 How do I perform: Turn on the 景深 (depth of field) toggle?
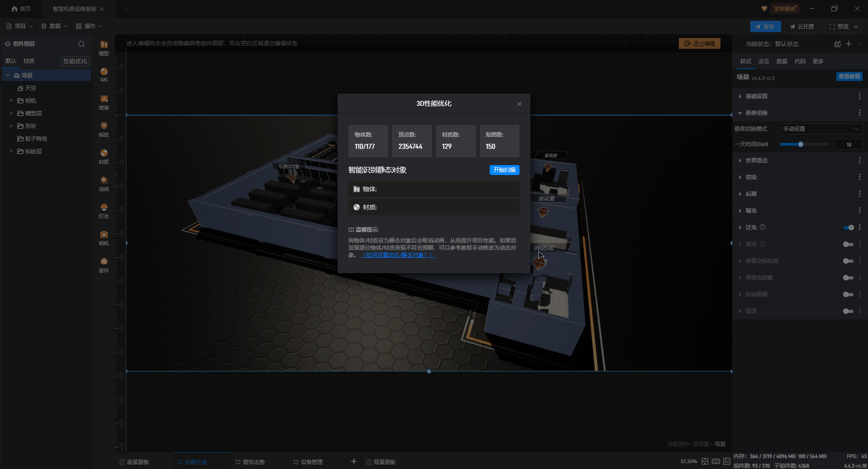click(848, 311)
